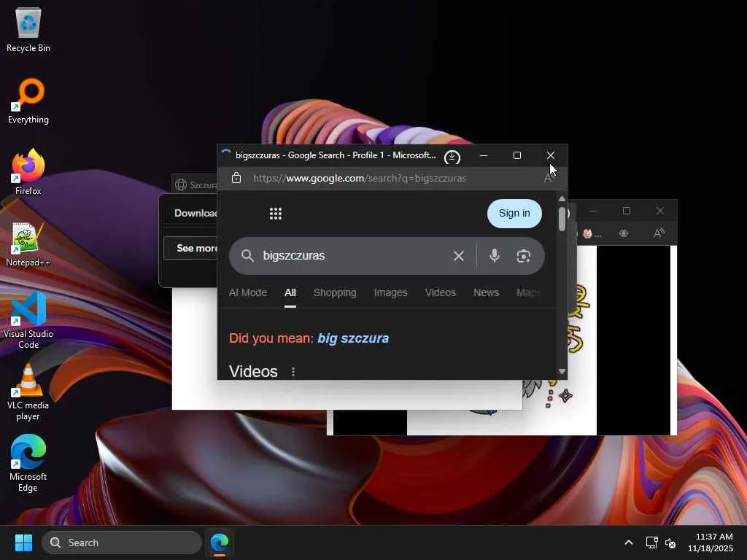This screenshot has height=560, width=747.
Task: Click the globe icon in the Szczur background window
Action: click(x=181, y=184)
